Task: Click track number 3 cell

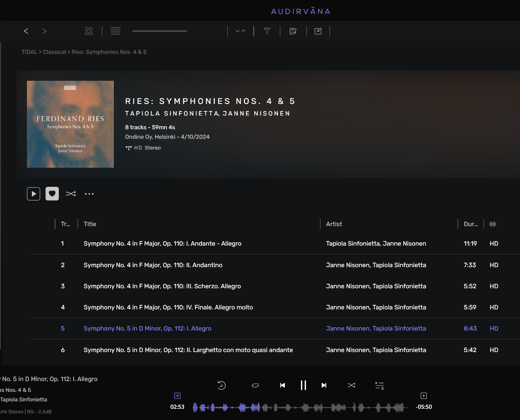Action: click(x=63, y=286)
